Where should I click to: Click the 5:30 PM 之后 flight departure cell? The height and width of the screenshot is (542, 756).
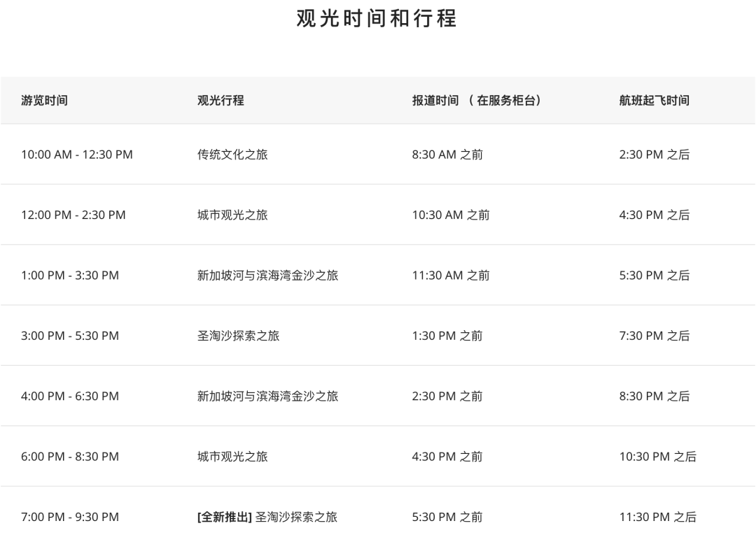(x=654, y=275)
